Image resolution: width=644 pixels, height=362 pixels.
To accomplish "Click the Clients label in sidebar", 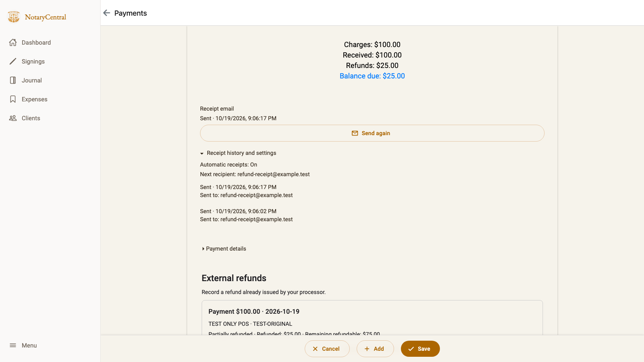I will (x=31, y=118).
